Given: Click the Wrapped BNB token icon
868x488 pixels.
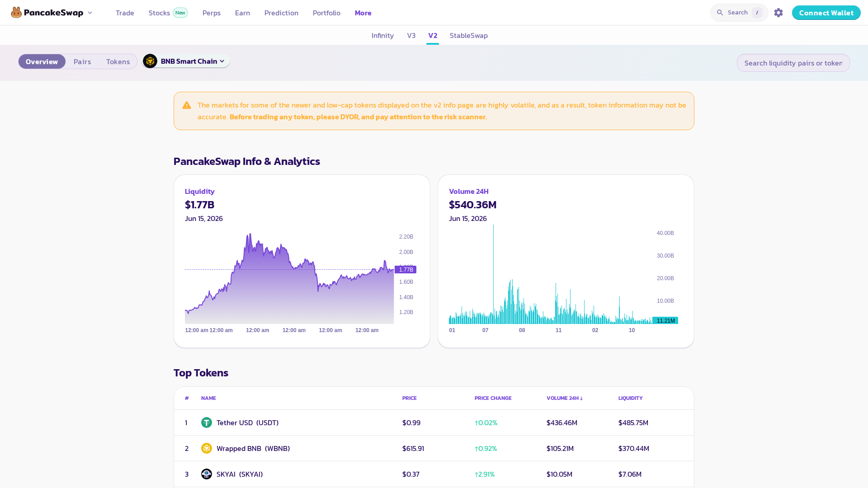Looking at the screenshot, I should [207, 448].
